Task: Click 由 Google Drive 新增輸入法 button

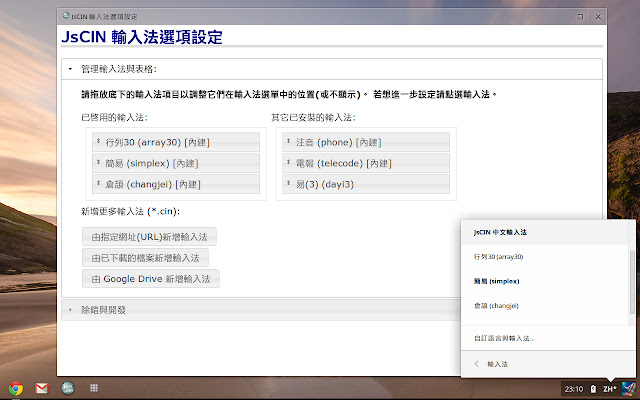Action: [151, 279]
